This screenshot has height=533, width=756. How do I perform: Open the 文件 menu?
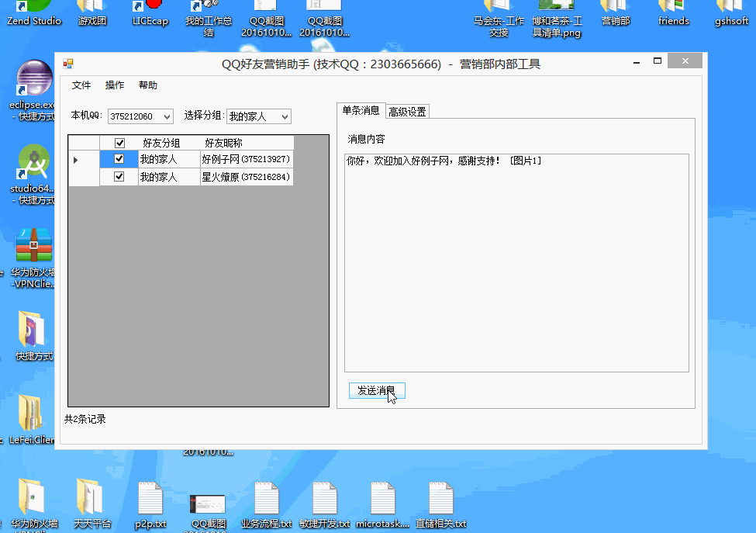81,85
